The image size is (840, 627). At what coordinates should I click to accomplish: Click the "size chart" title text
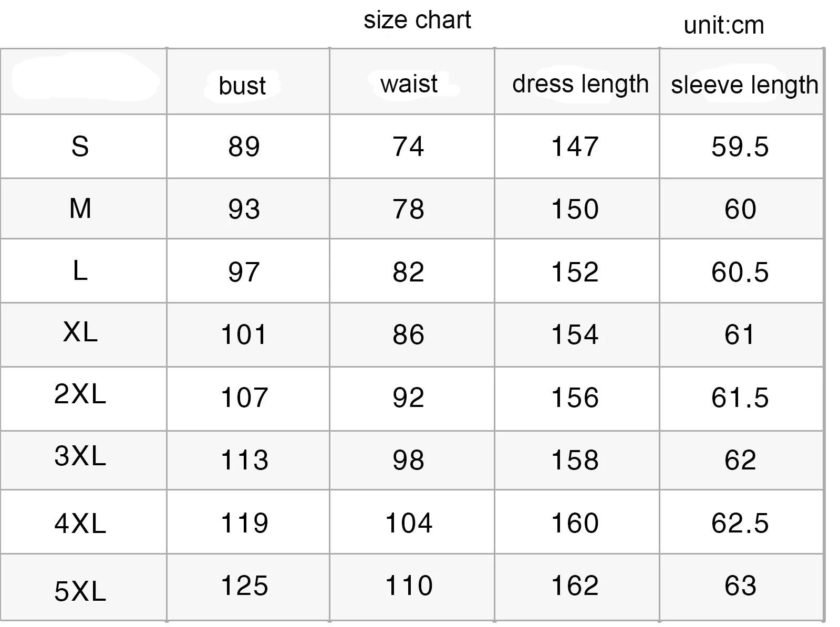click(417, 20)
